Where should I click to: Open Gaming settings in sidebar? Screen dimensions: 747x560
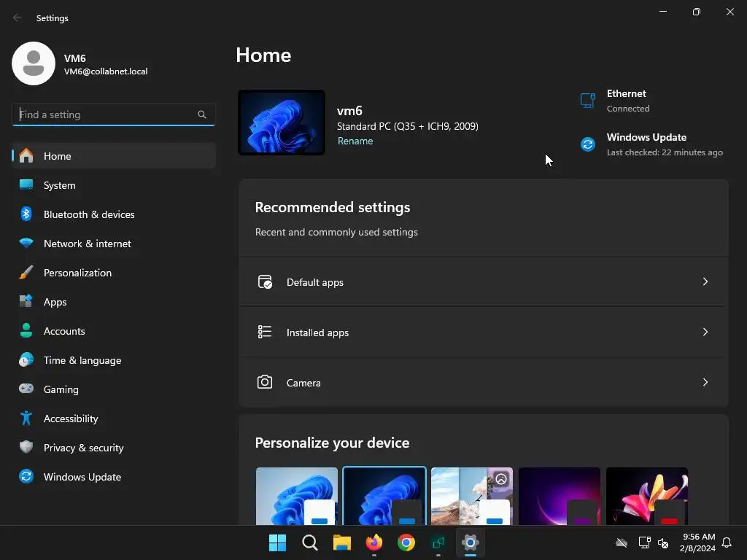click(114, 389)
